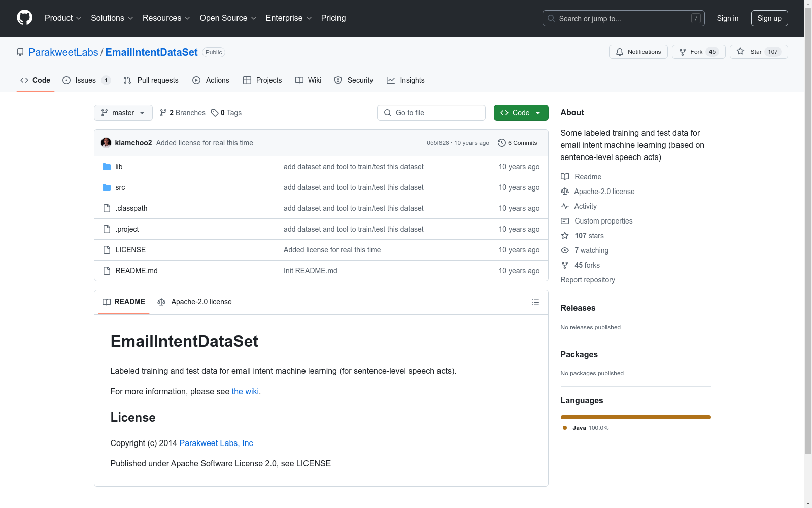The height and width of the screenshot is (508, 812).
Task: Click the Readme book icon in About
Action: coord(565,177)
